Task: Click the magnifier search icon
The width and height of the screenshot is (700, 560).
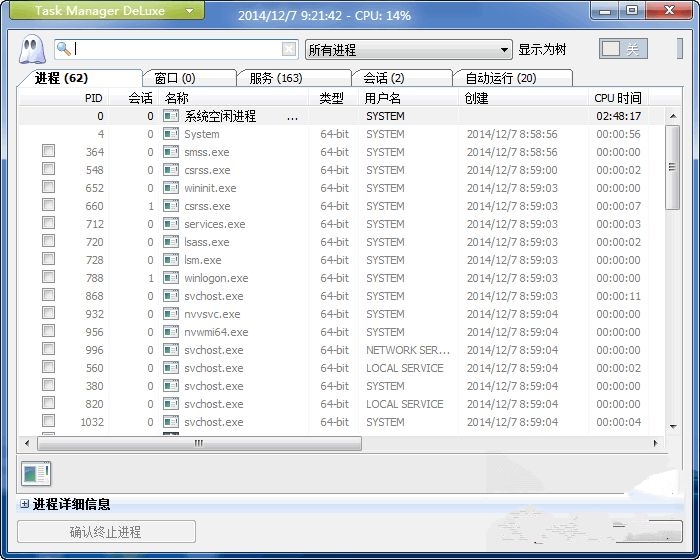Action: click(x=64, y=49)
